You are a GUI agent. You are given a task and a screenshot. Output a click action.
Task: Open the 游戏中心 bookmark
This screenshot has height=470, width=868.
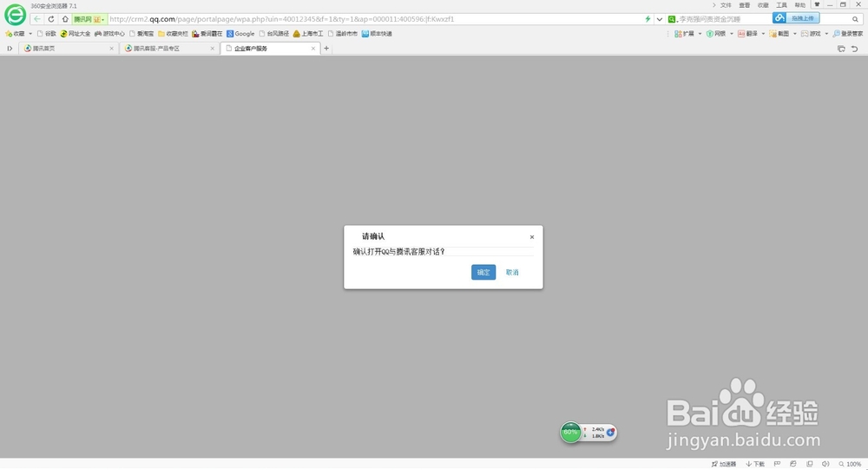tap(109, 34)
